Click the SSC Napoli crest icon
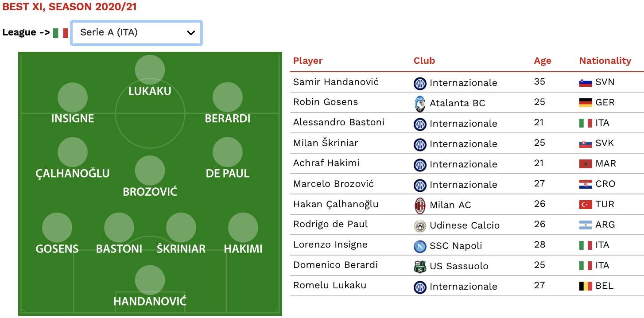Viewport: 644px width, 318px height. click(x=419, y=246)
